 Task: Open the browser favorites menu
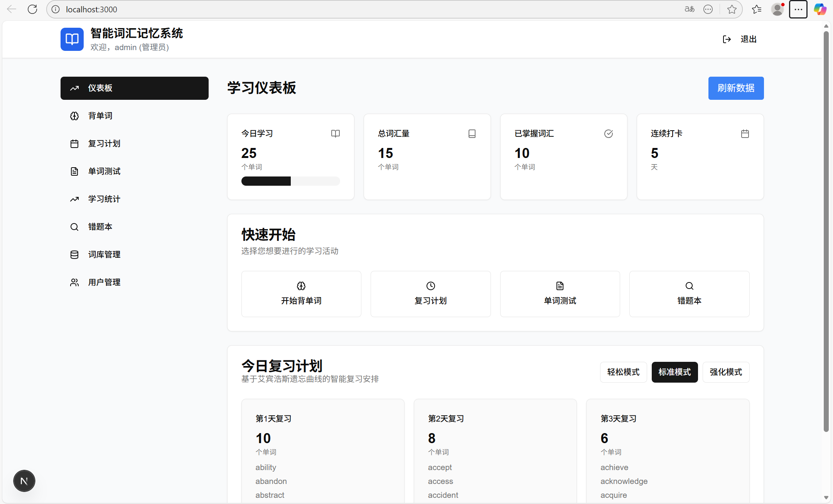[757, 9]
